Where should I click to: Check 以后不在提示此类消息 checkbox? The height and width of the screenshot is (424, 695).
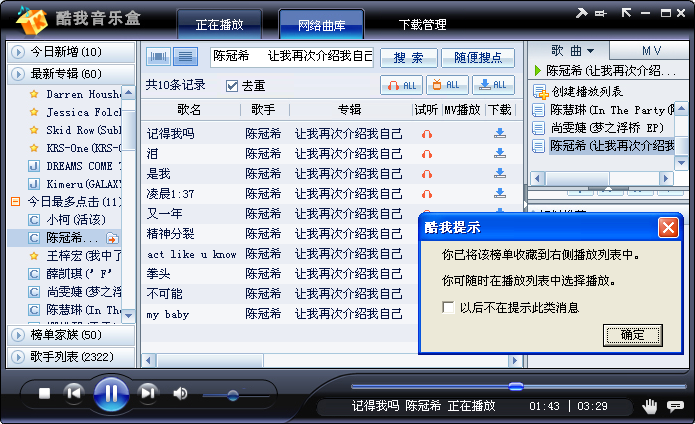pos(448,307)
